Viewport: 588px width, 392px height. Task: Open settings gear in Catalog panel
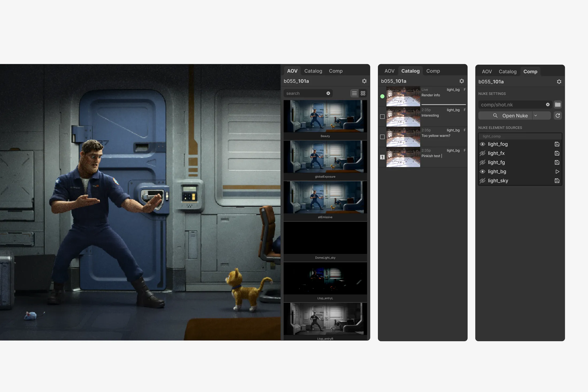point(462,81)
